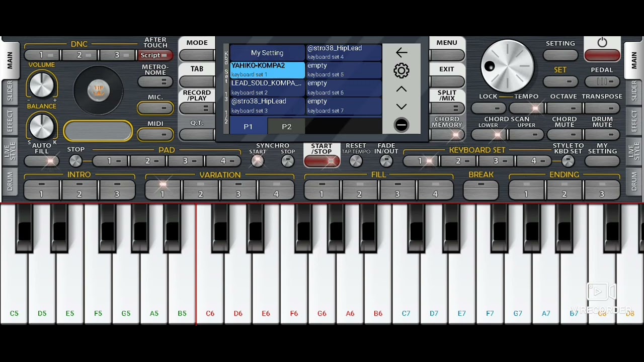Click the Exit button
The width and height of the screenshot is (644, 362).
(x=447, y=81)
